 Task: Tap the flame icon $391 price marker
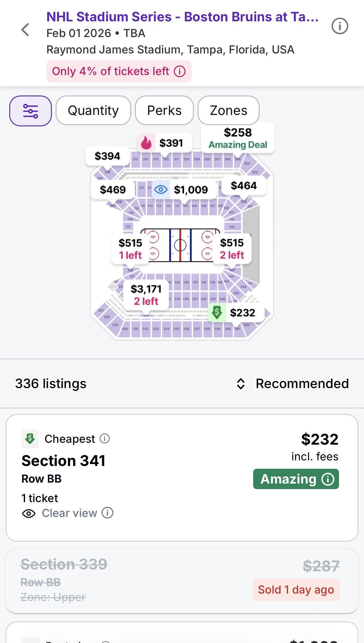click(165, 143)
